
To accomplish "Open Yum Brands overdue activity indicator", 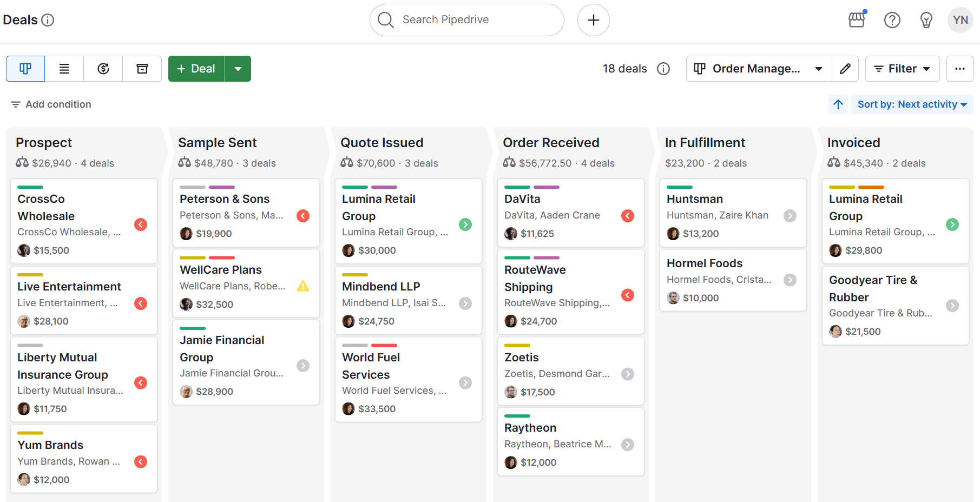I will (x=141, y=462).
